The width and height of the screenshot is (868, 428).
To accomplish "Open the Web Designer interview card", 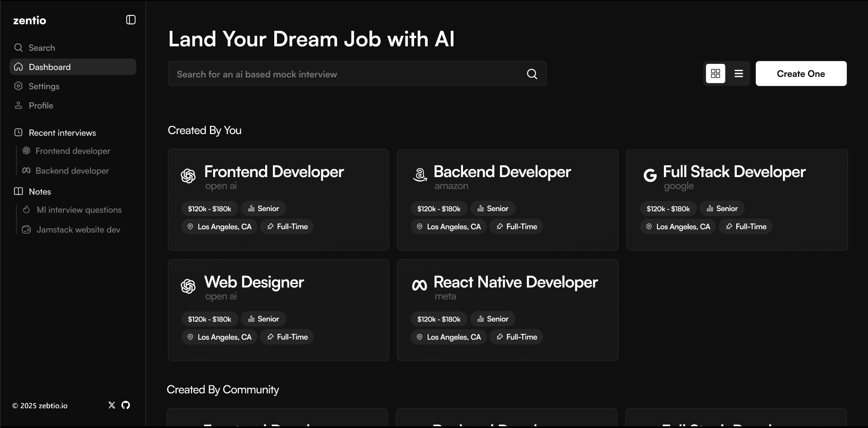I will point(278,310).
